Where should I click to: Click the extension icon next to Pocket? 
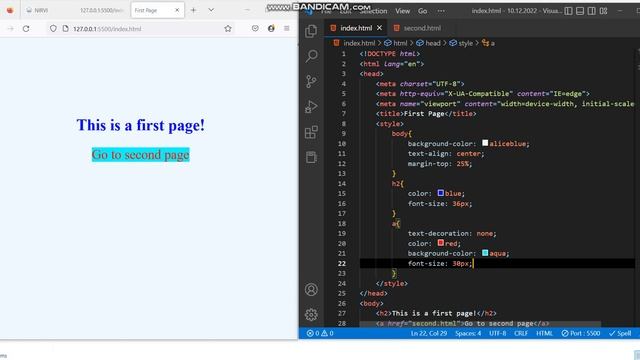(271, 29)
